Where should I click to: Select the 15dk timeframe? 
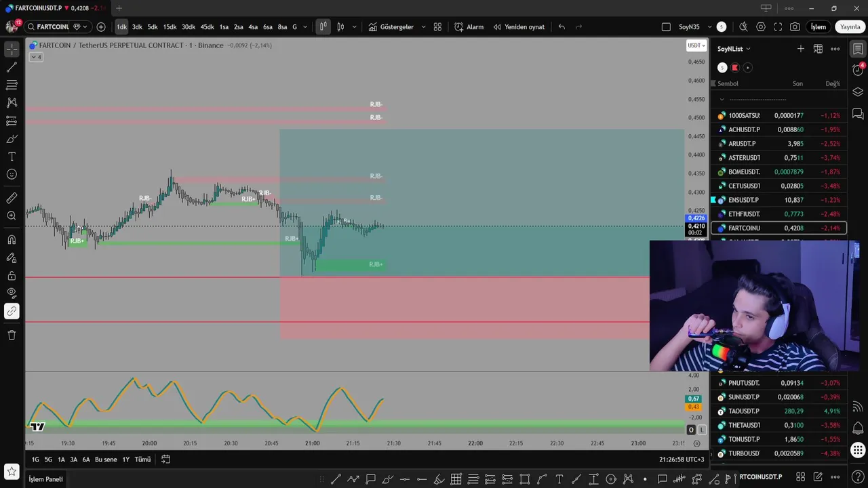coord(170,27)
